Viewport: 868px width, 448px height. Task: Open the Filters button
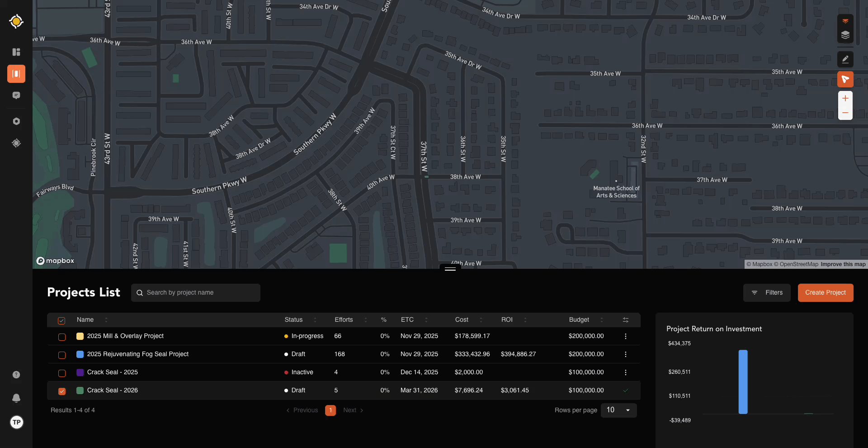[767, 293]
